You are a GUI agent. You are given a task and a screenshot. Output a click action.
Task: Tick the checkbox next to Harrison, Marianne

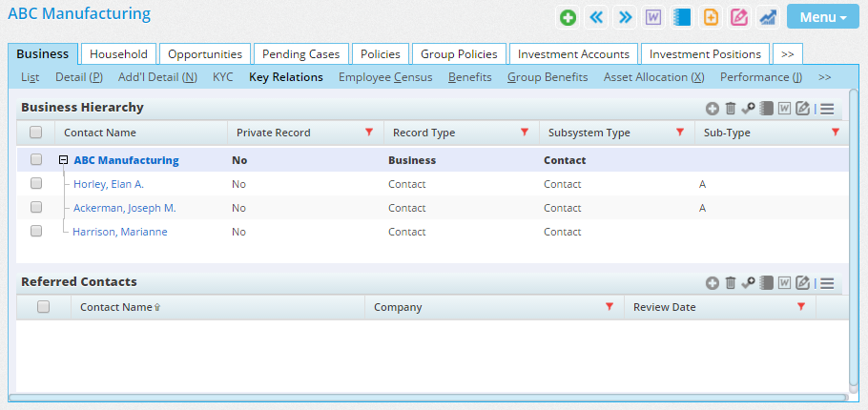36,231
